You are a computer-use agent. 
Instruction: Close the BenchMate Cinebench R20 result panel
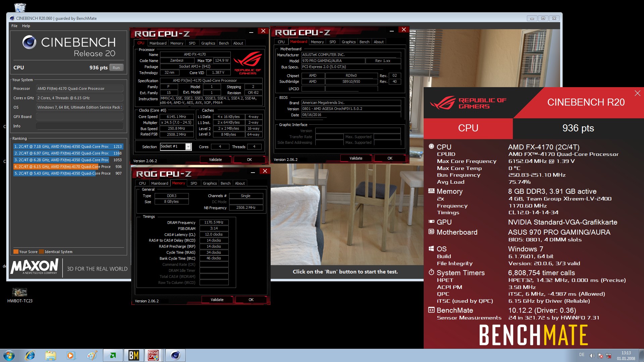click(x=637, y=93)
